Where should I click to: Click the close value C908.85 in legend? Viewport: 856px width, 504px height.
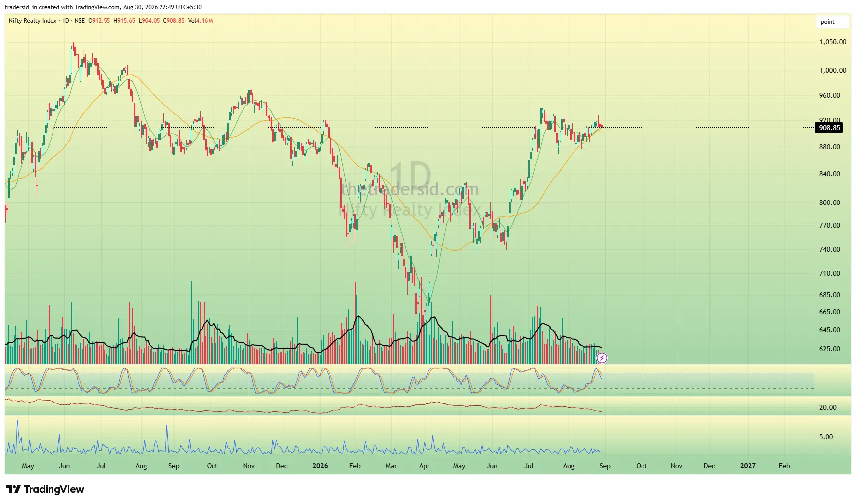tap(174, 21)
